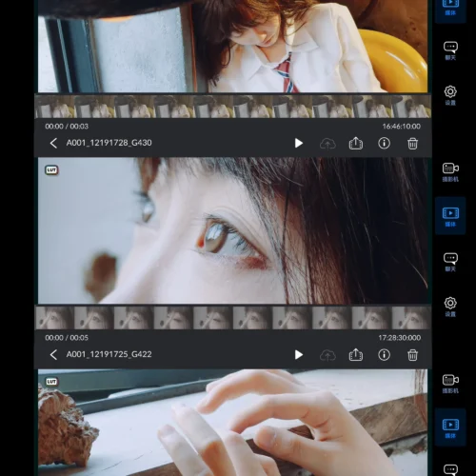Image resolution: width=476 pixels, height=476 pixels.
Task: Open camera tab beside the hand clip
Action: point(450,384)
